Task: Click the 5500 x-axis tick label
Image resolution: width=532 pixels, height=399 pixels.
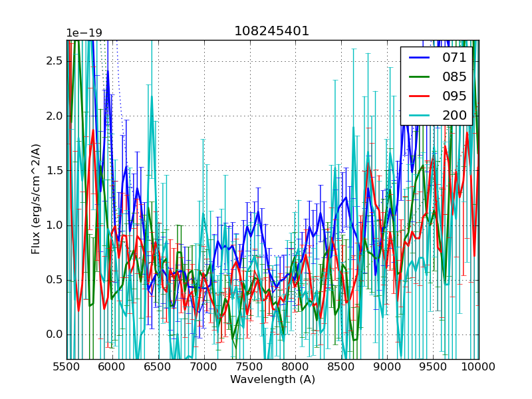Action: [66, 366]
